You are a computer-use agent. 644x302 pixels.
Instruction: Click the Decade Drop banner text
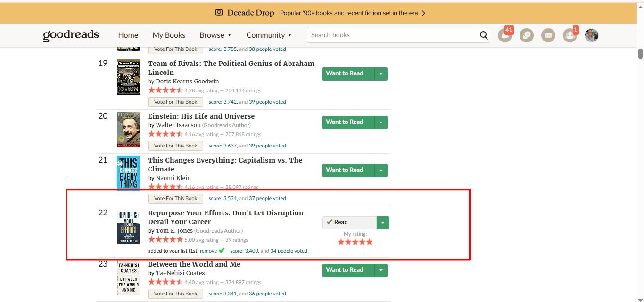pyautogui.click(x=349, y=13)
